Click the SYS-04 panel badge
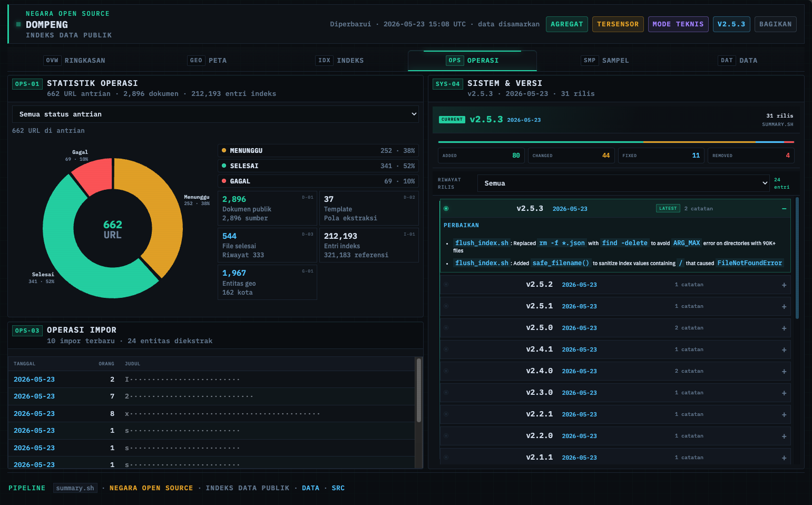Screen dimensions: 812x505 point(448,84)
